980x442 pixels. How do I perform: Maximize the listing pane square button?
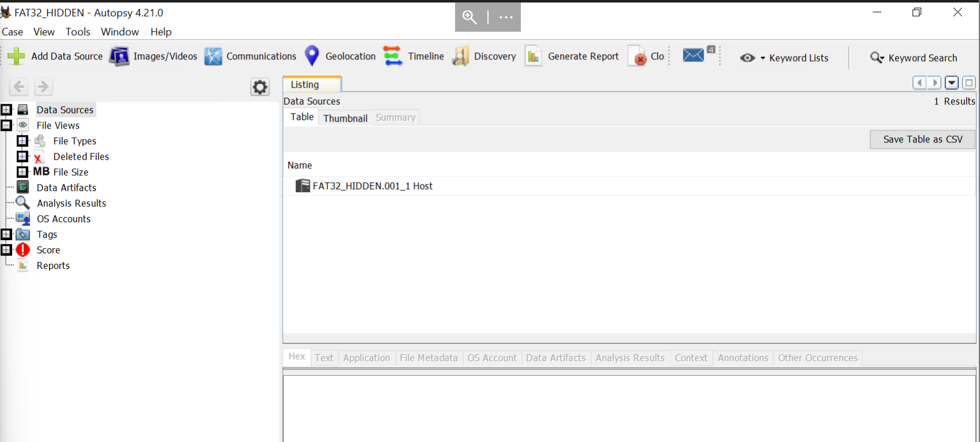tap(969, 83)
